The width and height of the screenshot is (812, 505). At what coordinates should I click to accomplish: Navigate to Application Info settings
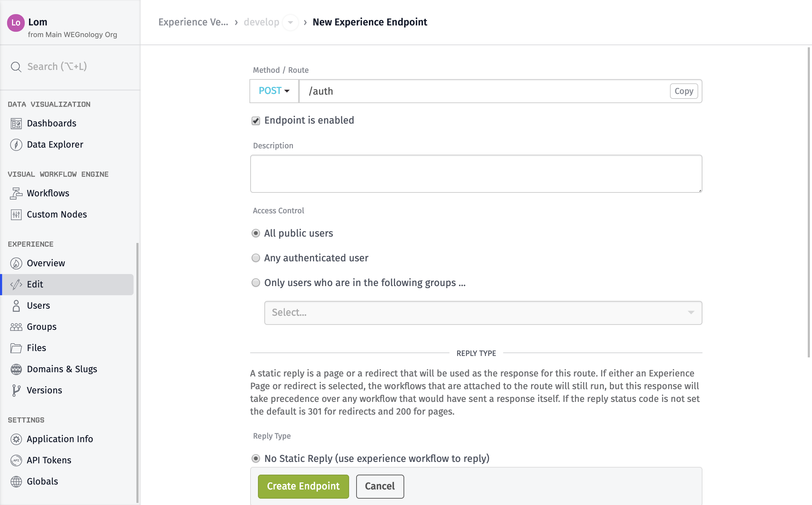pyautogui.click(x=60, y=439)
